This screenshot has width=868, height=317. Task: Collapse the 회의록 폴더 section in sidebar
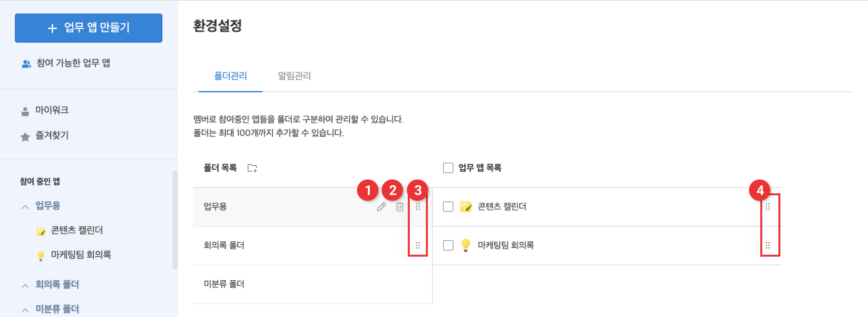(25, 285)
